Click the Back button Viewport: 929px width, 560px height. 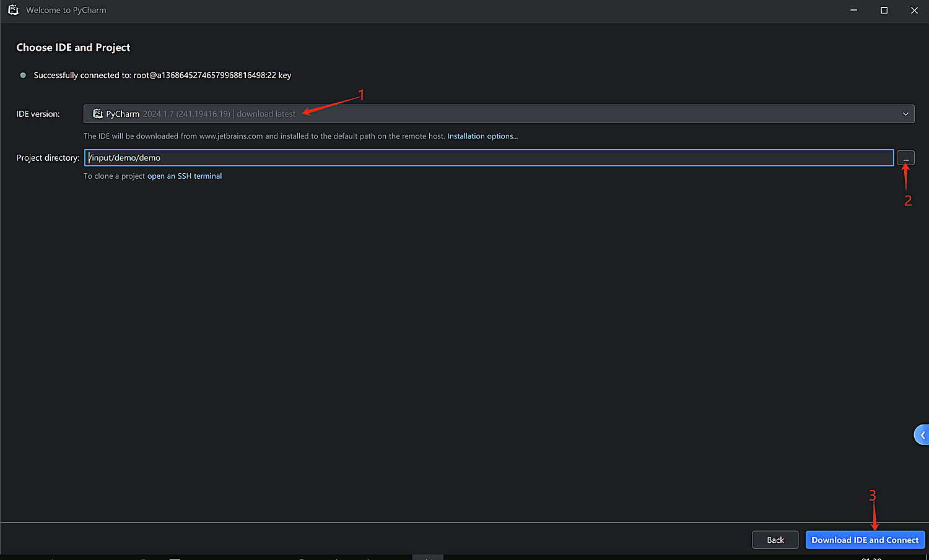click(x=775, y=540)
